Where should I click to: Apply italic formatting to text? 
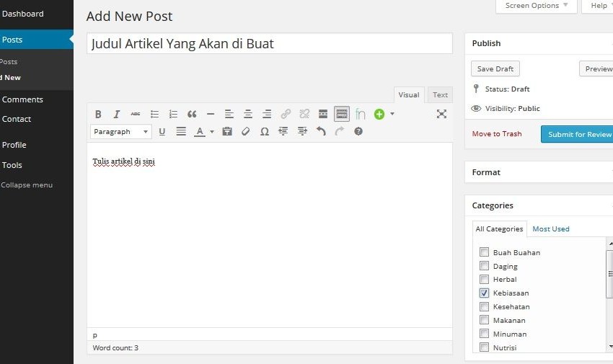[117, 114]
